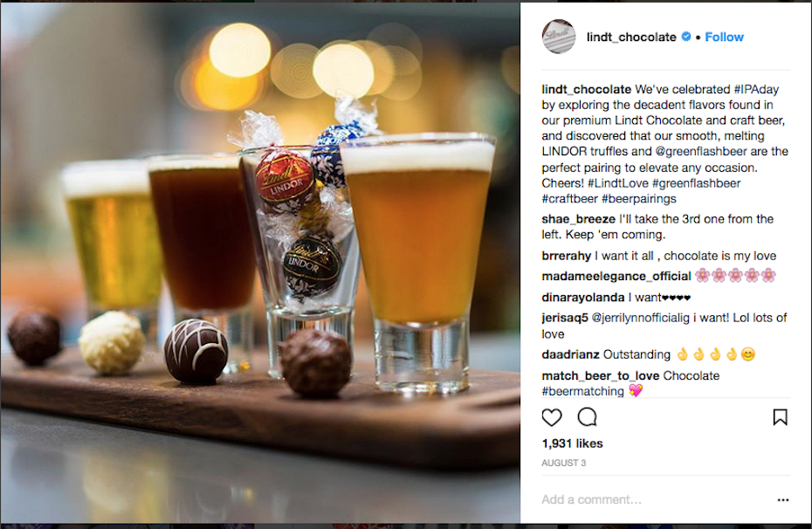The height and width of the screenshot is (529, 812).
Task: Click the Add a comment field
Action: coord(655,499)
